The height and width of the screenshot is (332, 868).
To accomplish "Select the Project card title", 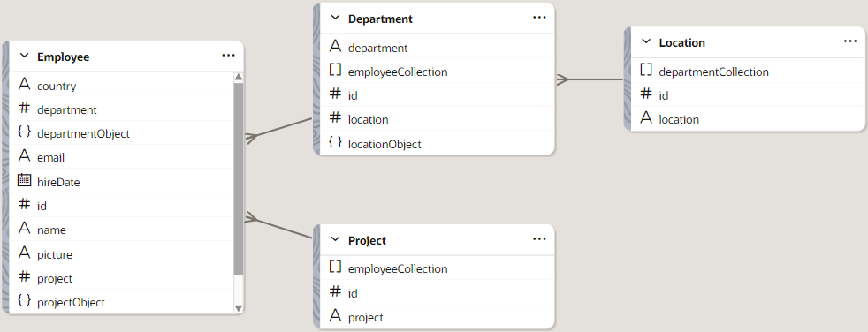I will coord(367,241).
